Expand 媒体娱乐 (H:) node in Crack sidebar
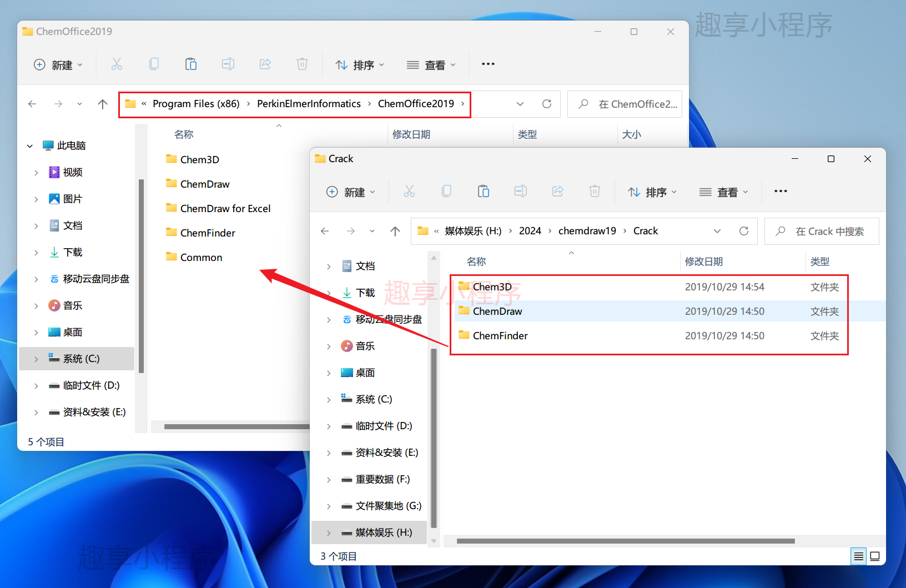The width and height of the screenshot is (906, 588). 329,533
